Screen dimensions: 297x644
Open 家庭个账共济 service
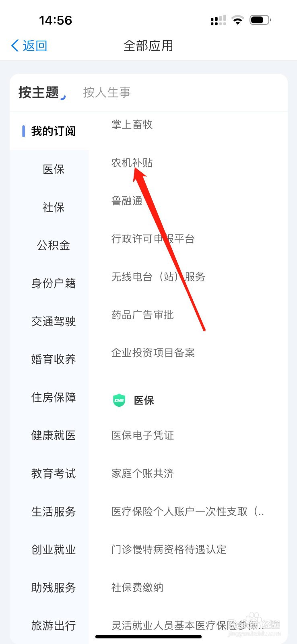coord(142,473)
